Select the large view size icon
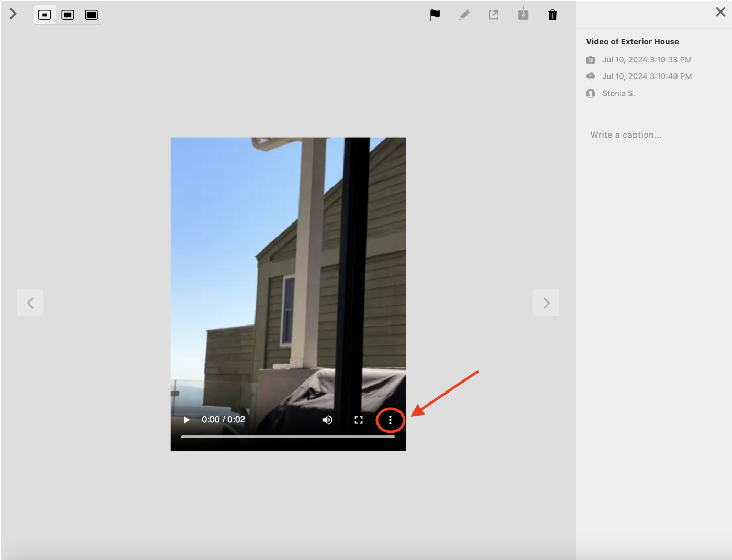Image resolution: width=732 pixels, height=560 pixels. point(92,15)
